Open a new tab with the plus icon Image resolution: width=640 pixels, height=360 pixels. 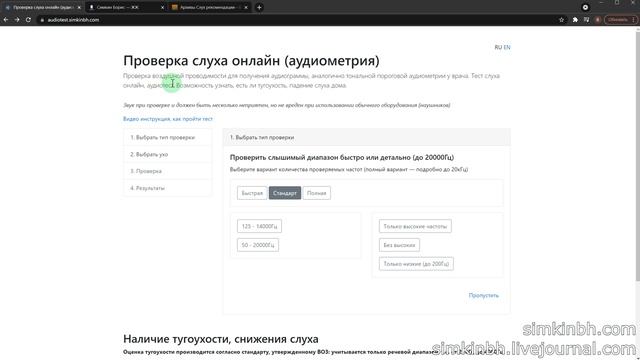point(259,7)
